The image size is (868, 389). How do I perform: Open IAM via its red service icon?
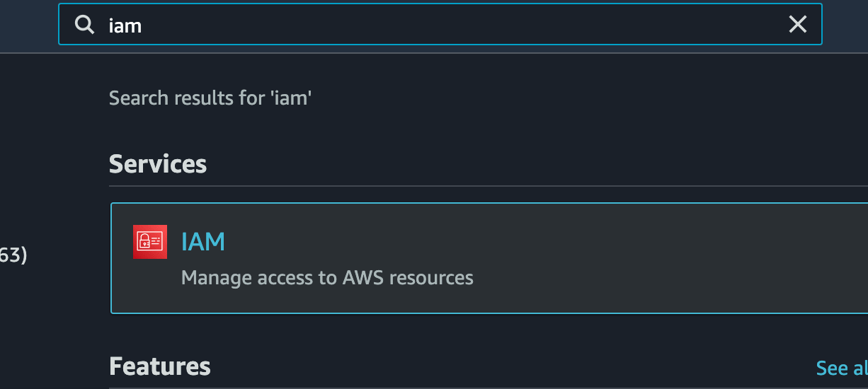pos(150,242)
